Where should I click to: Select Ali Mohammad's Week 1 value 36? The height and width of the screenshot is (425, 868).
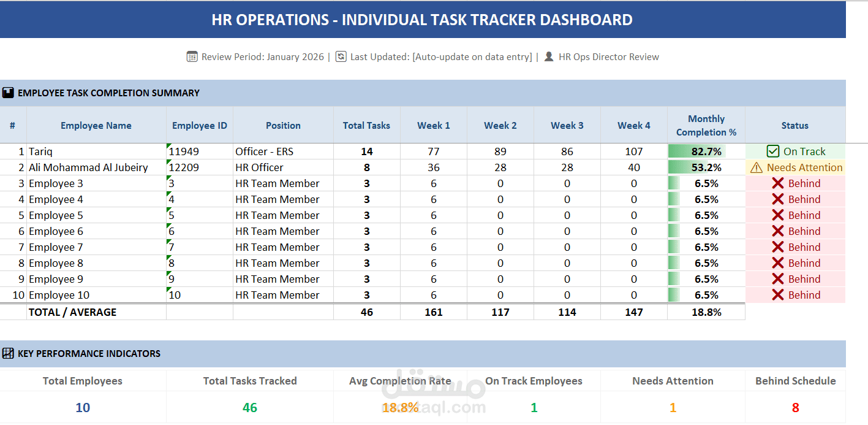(x=434, y=167)
